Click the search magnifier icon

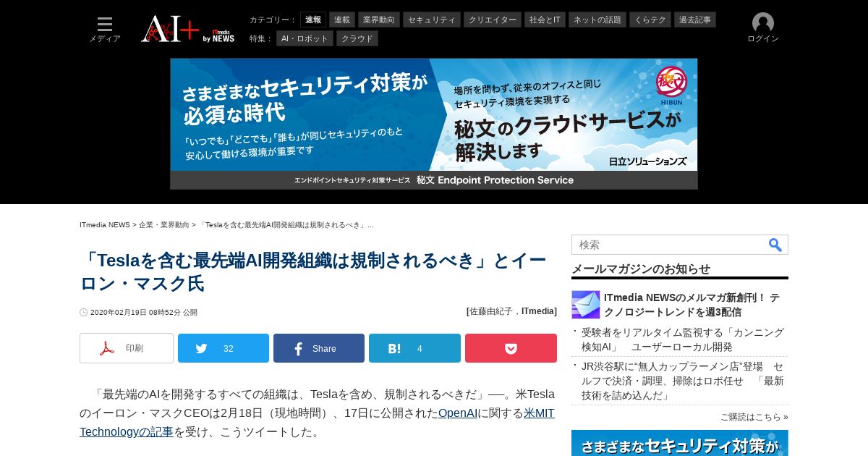[x=775, y=245]
